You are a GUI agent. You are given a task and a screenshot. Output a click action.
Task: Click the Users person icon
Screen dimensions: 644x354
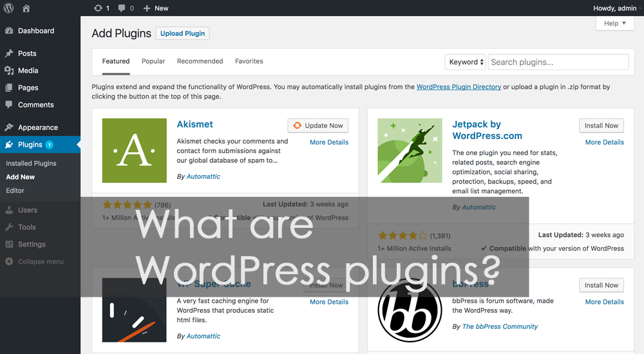pos(9,210)
